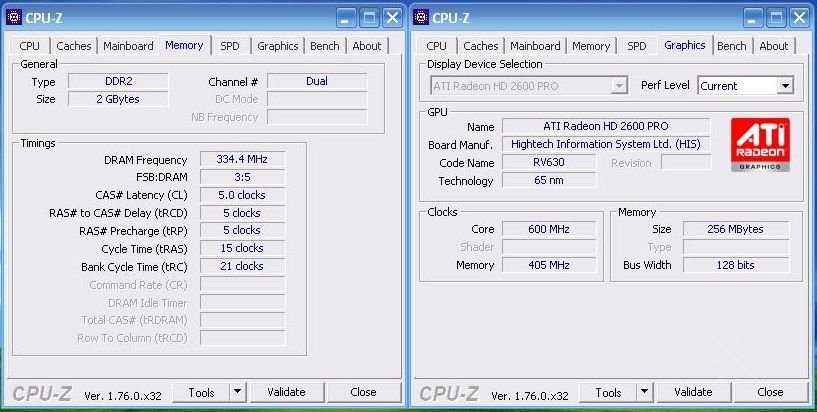Open the Perf Level Current dropdown
This screenshot has height=412, width=817.
[x=746, y=86]
